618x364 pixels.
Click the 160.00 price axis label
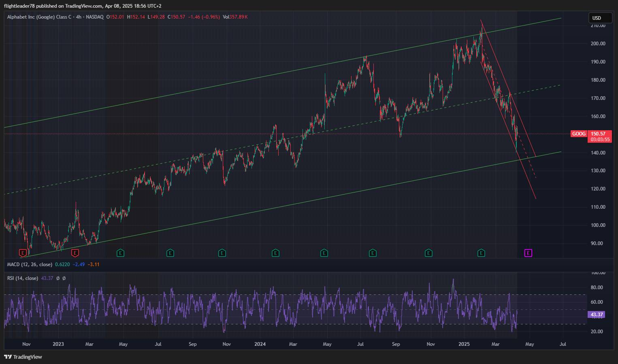point(598,116)
